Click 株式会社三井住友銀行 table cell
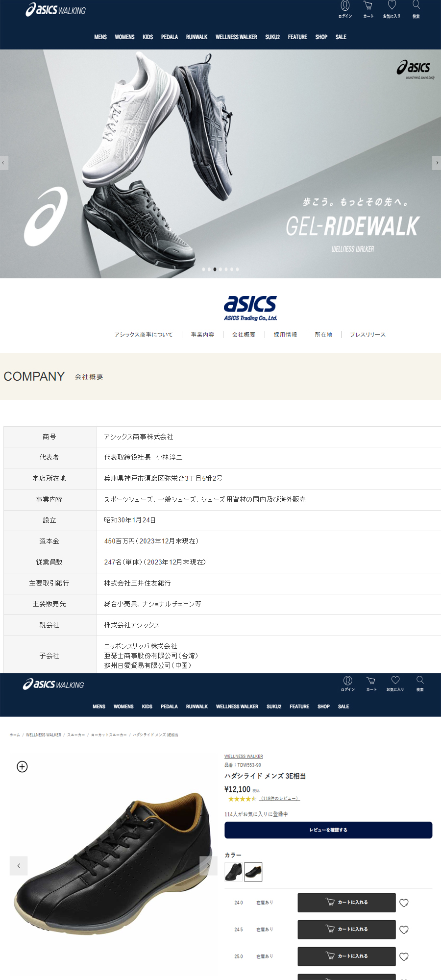This screenshot has height=980, width=441. pyautogui.click(x=269, y=583)
